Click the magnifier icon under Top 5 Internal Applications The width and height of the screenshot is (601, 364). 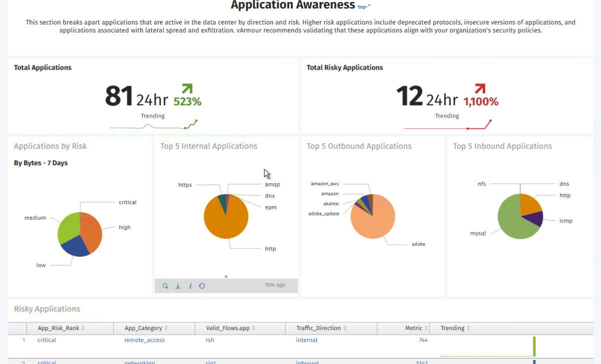[x=165, y=286]
